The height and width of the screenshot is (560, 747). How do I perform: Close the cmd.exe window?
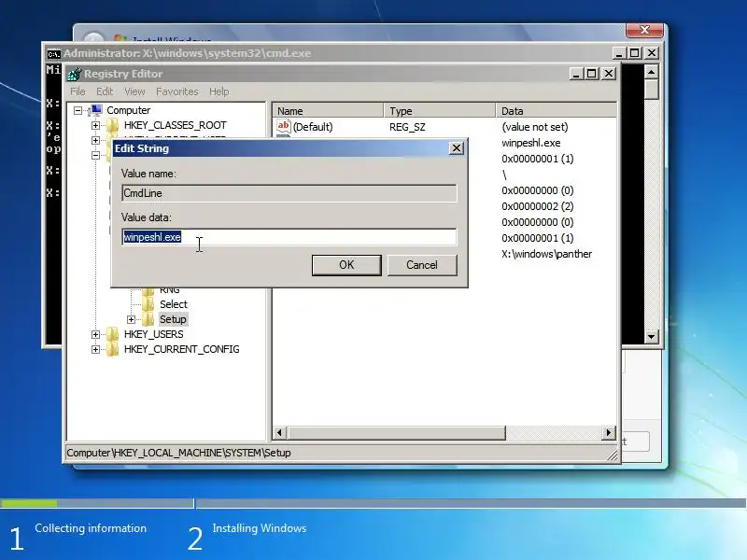tap(652, 53)
